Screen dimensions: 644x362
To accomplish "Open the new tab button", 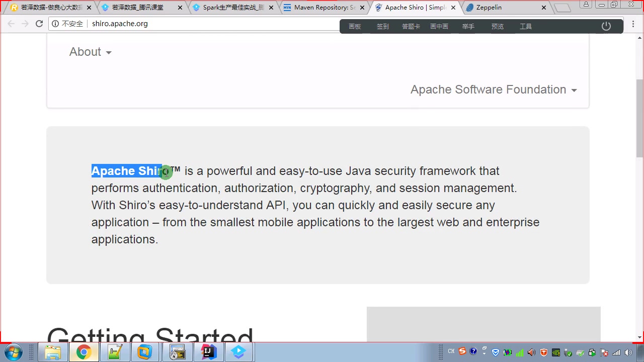I will pos(562,8).
